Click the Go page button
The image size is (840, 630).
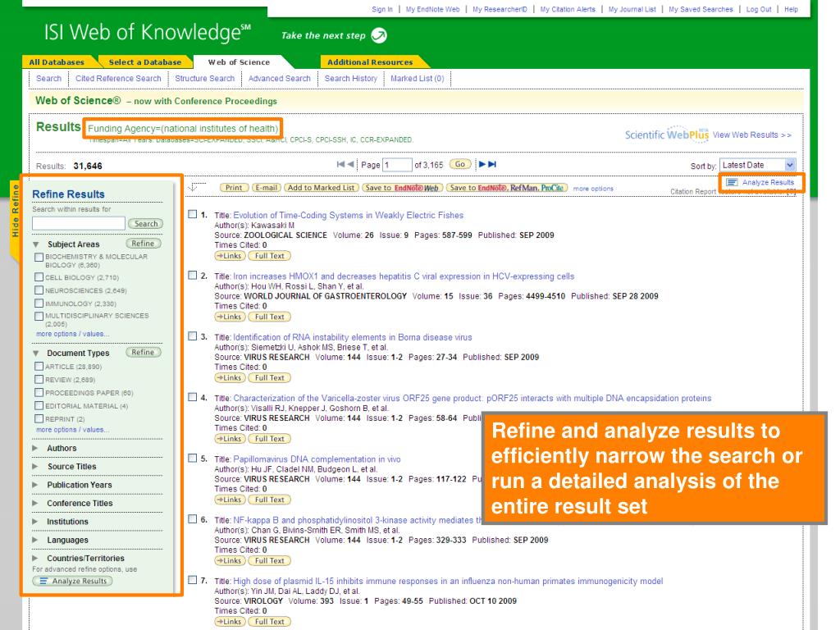tap(460, 164)
